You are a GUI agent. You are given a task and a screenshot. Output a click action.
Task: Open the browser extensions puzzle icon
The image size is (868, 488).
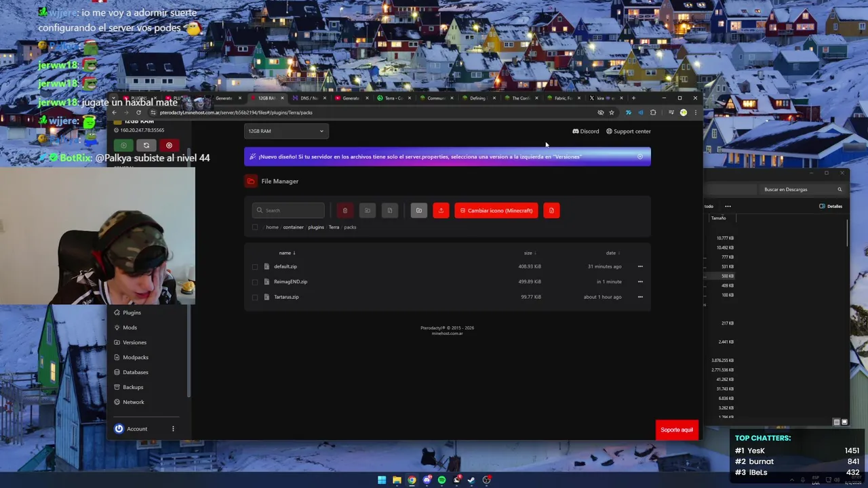point(653,113)
